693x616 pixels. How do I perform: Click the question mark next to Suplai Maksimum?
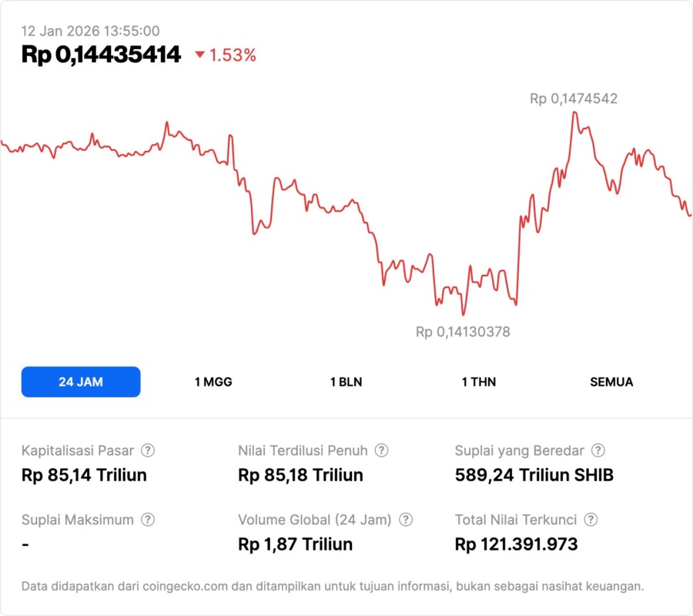pyautogui.click(x=147, y=520)
